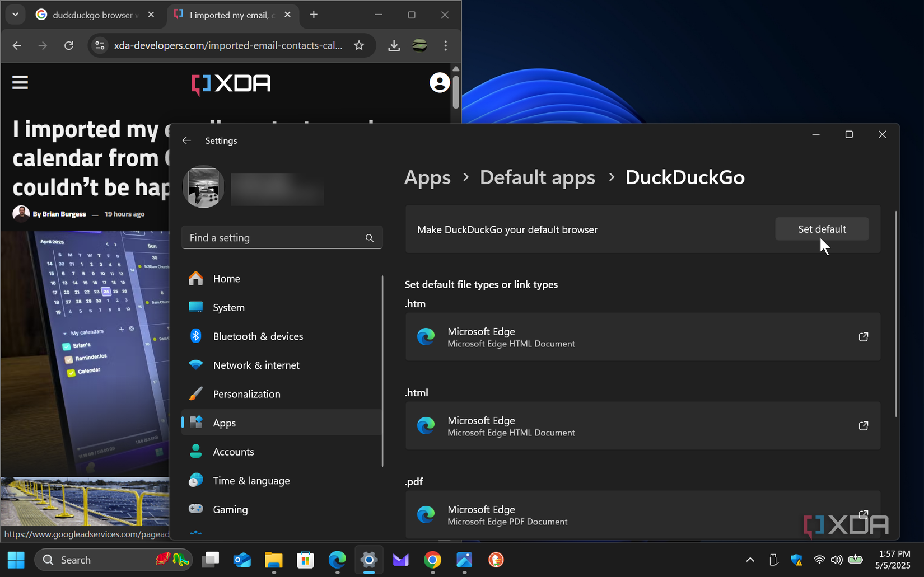Open clock and date 1:57 PM
This screenshot has width=924, height=577.
click(893, 560)
